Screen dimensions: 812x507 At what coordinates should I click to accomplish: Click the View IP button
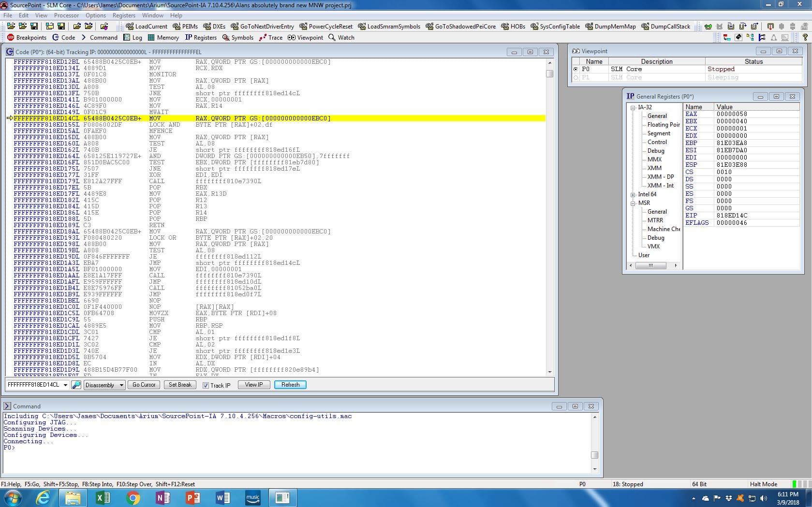coord(254,385)
